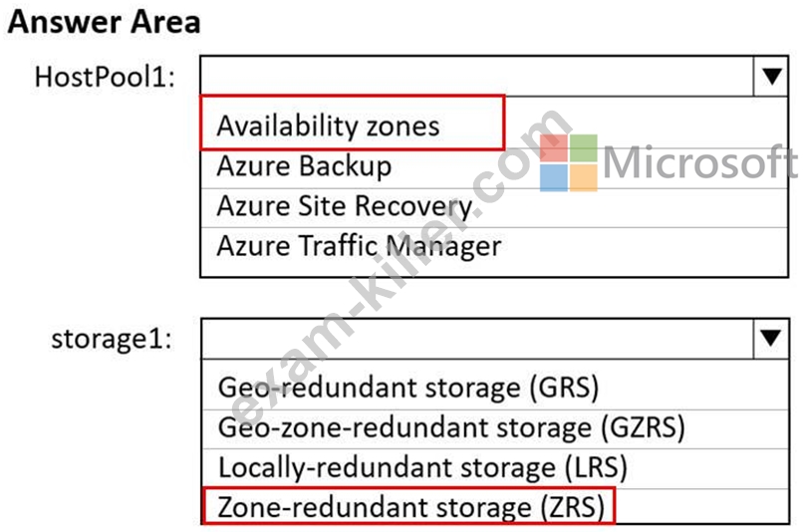Screen dimensions: 803x532
Task: Click the blue square of Microsoft logo
Action: pos(554,177)
